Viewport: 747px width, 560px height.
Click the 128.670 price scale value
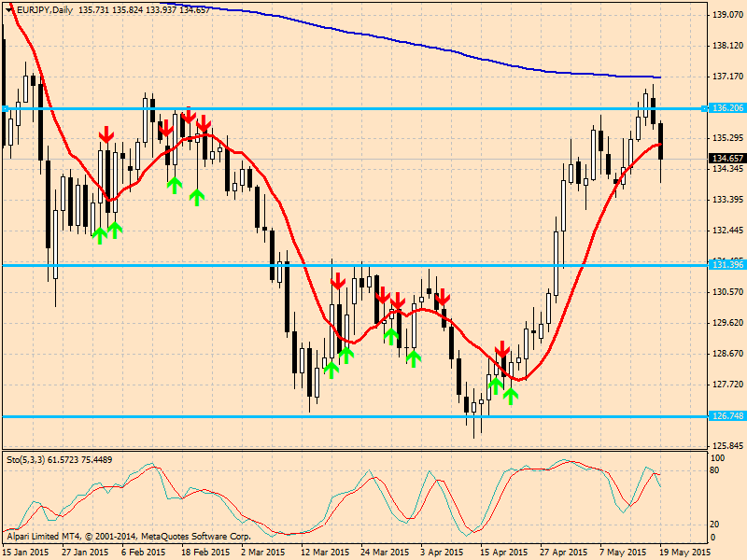click(727, 354)
